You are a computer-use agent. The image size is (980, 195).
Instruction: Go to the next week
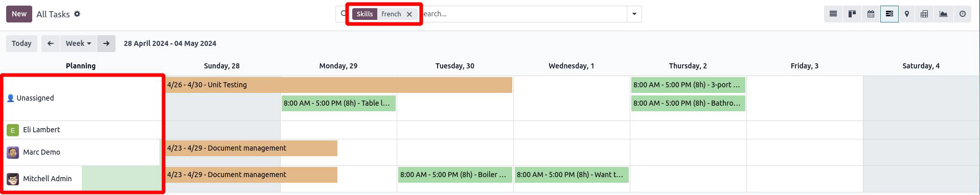[106, 43]
